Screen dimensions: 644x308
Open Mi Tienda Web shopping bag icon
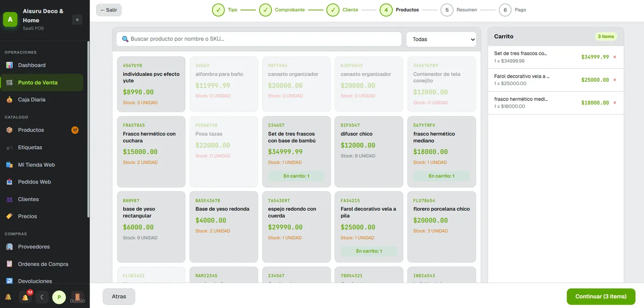pyautogui.click(x=9, y=165)
